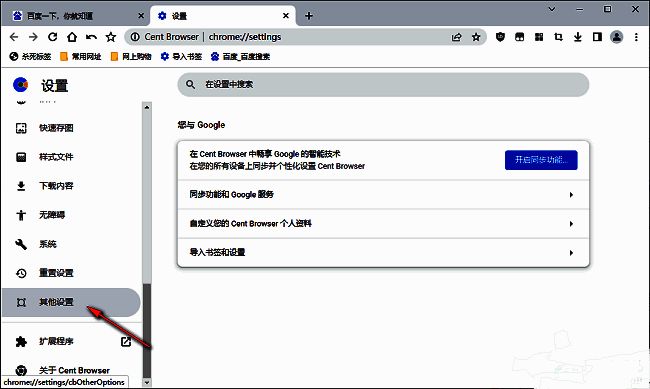
Task: Open 样式文件 in settings sidebar
Action: pos(71,157)
